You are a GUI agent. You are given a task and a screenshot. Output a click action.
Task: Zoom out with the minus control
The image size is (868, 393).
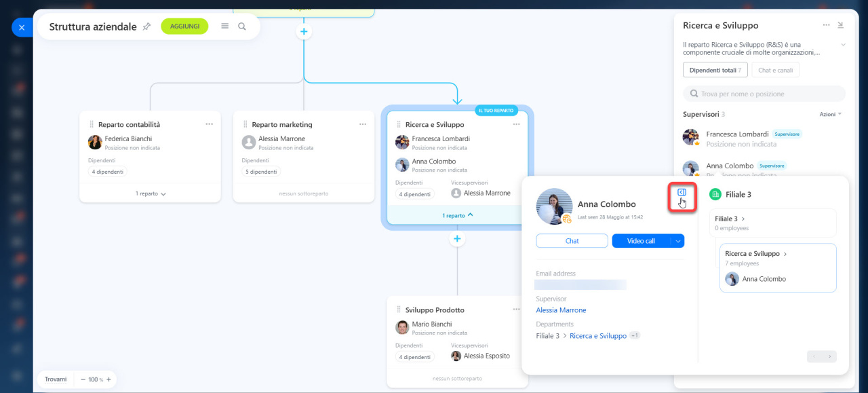83,379
